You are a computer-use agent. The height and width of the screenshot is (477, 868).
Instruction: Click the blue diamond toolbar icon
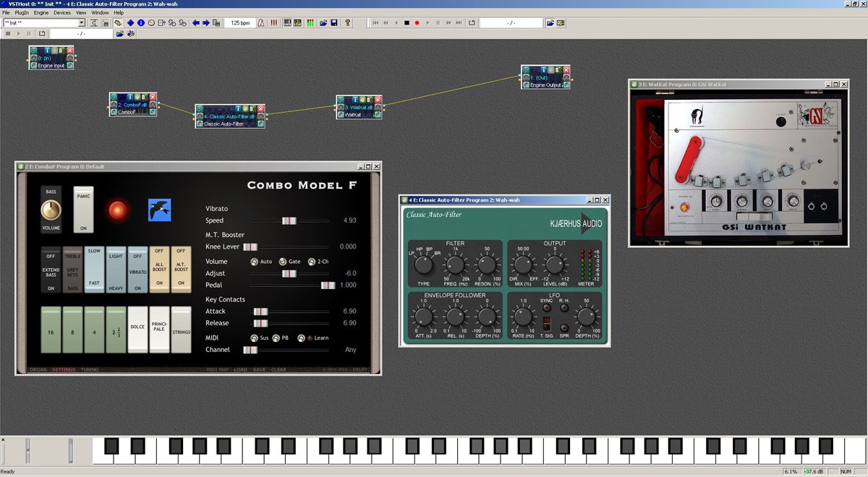click(x=130, y=23)
